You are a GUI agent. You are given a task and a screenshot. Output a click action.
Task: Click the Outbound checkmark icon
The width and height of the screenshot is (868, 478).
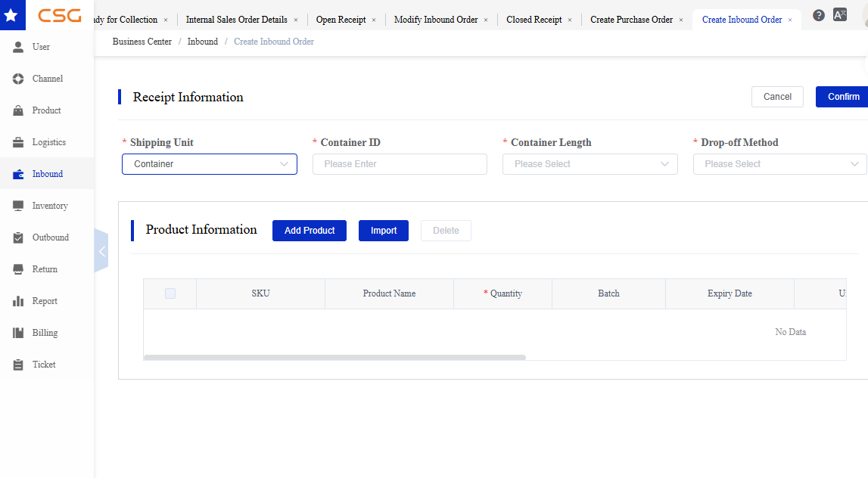(18, 238)
